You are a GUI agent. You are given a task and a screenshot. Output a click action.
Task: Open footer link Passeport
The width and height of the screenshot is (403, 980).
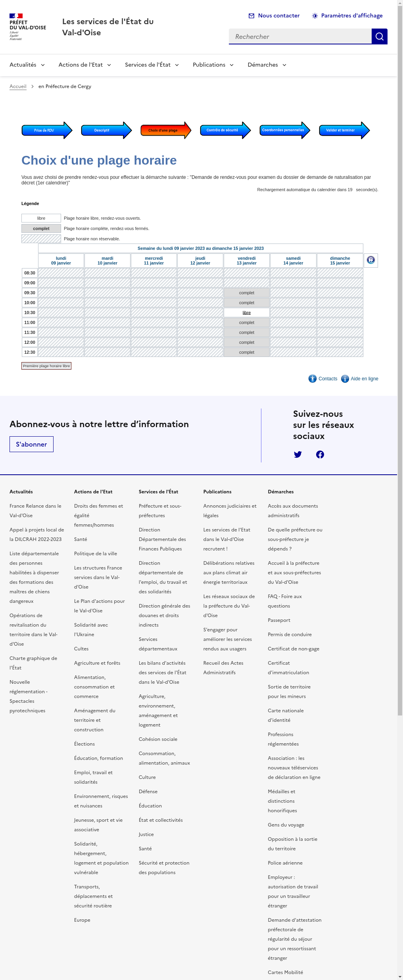(x=279, y=620)
